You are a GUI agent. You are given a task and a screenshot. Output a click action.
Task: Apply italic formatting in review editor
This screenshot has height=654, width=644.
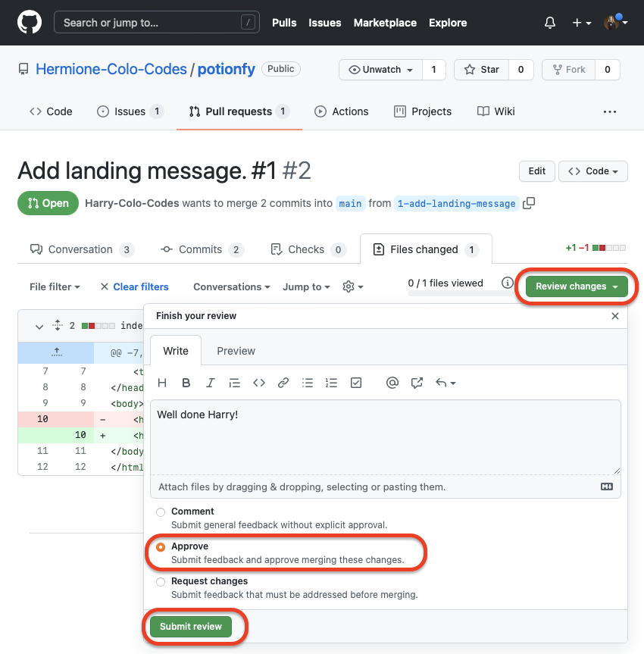click(211, 383)
